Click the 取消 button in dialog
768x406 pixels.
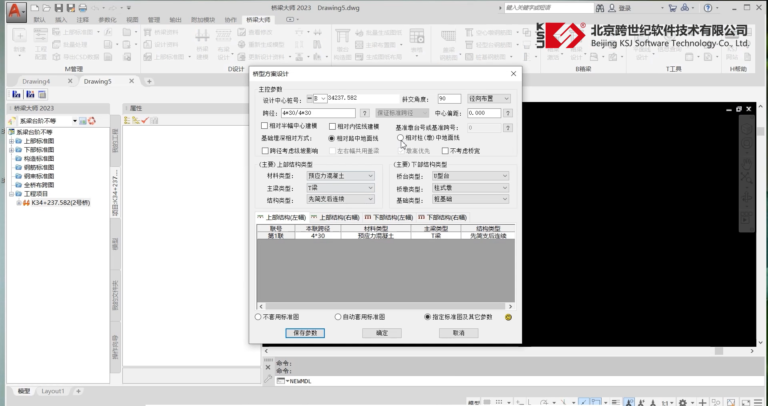pos(458,333)
